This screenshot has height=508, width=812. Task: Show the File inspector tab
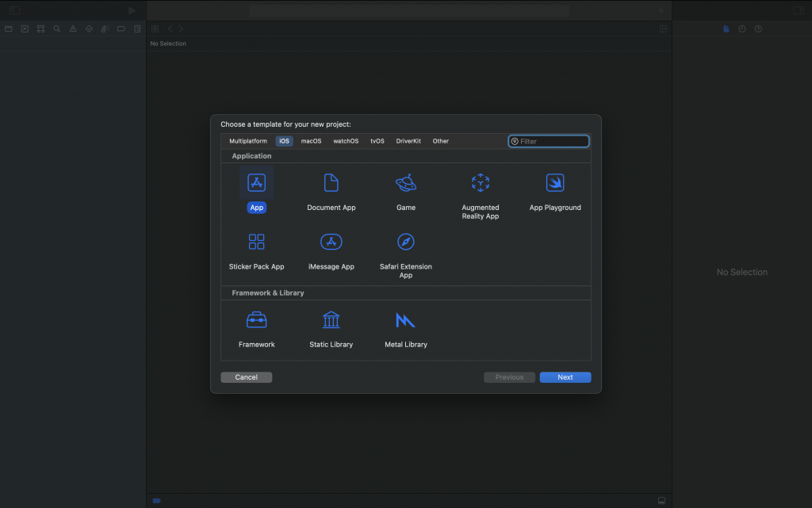coord(726,29)
